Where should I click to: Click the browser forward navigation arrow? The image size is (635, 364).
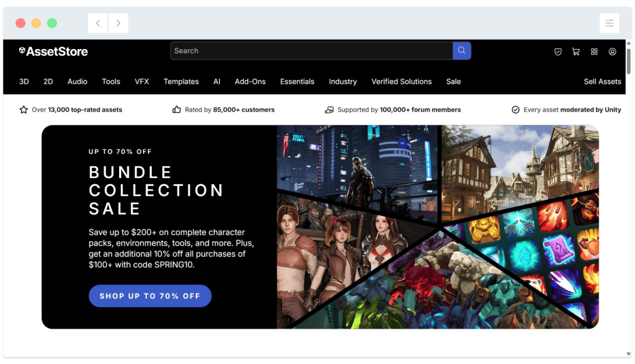[118, 23]
